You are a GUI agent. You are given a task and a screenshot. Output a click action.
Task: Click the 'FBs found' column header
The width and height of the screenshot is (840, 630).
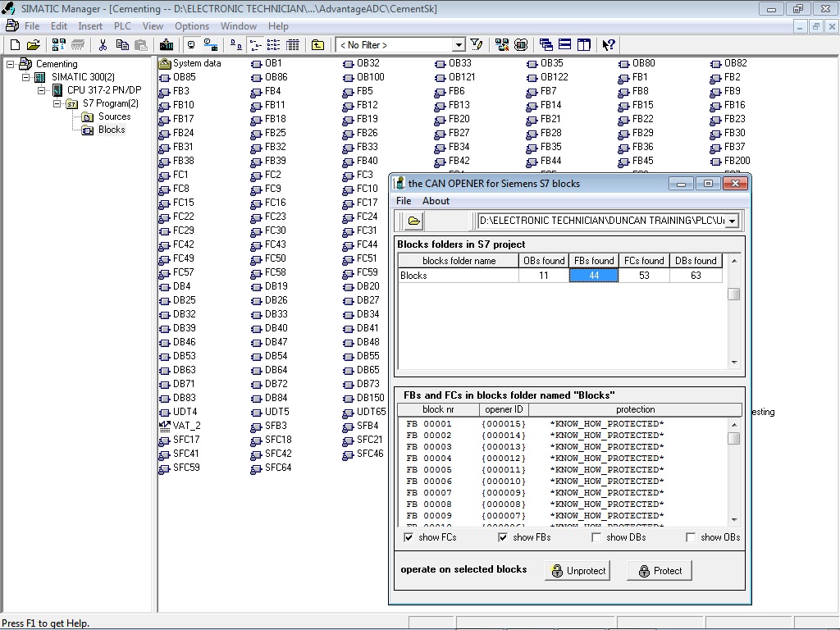(x=594, y=261)
